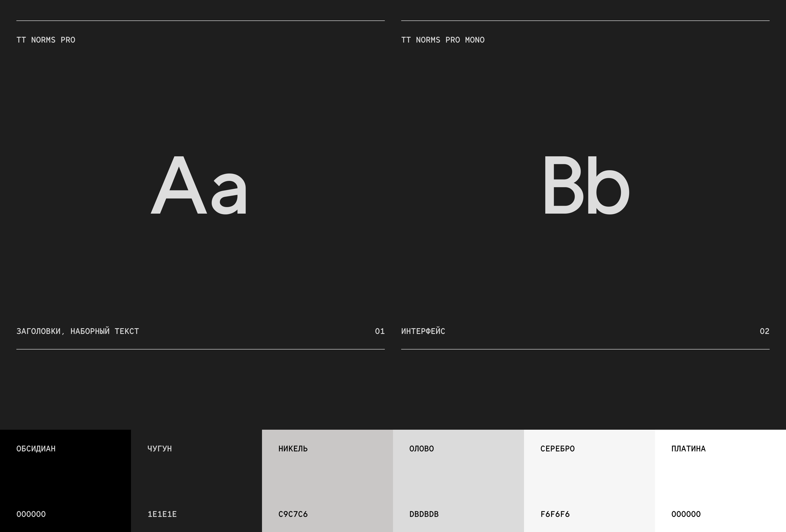The height and width of the screenshot is (532, 786).
Task: Click the 000000 code in ПЛАТИНА swatch
Action: tap(686, 514)
